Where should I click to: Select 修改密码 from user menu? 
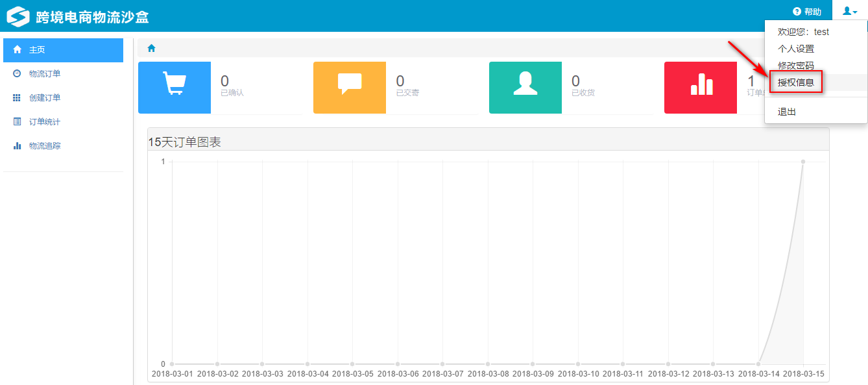pos(796,66)
